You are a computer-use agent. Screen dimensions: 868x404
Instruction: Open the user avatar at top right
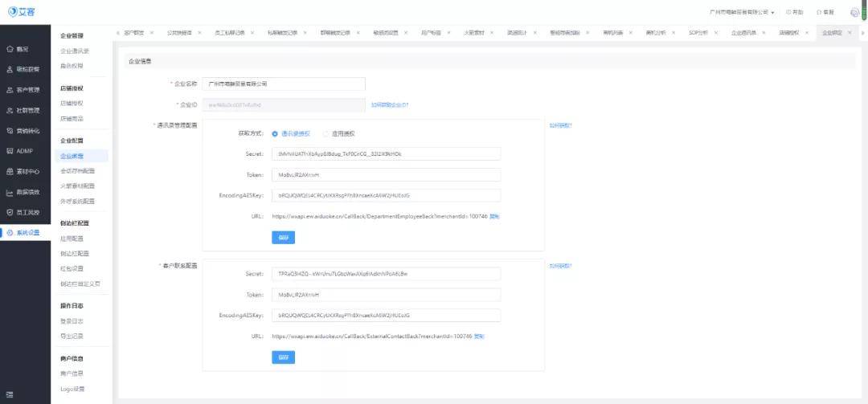[x=854, y=13]
